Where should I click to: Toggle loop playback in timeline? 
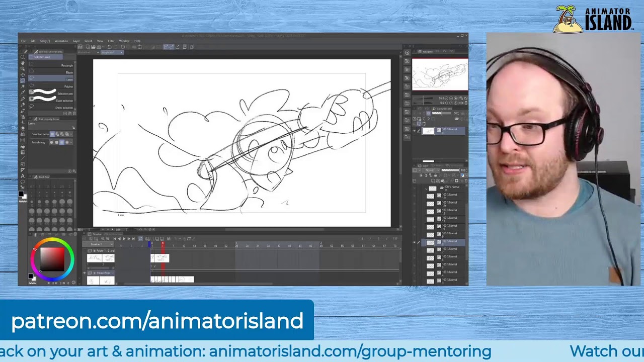[x=140, y=239]
